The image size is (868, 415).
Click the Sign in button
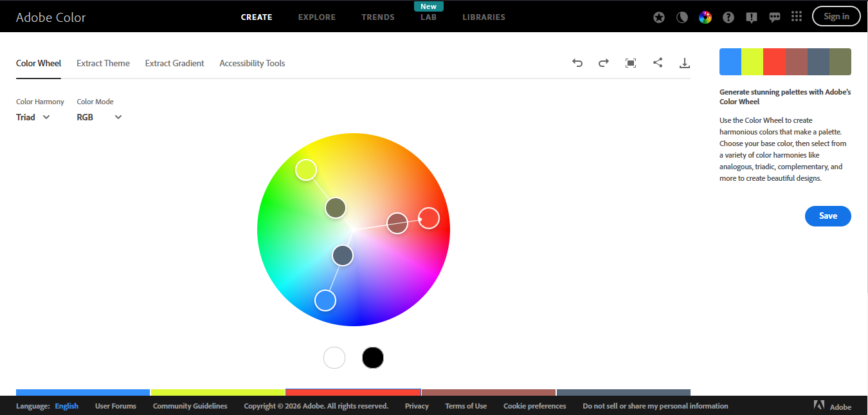pyautogui.click(x=836, y=17)
